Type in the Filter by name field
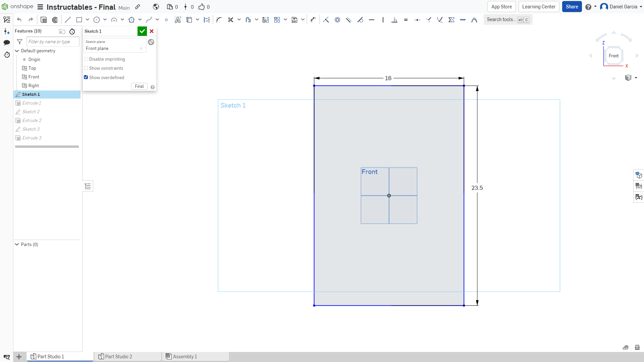Screen dimensions: 644x362 pyautogui.click(x=52, y=41)
